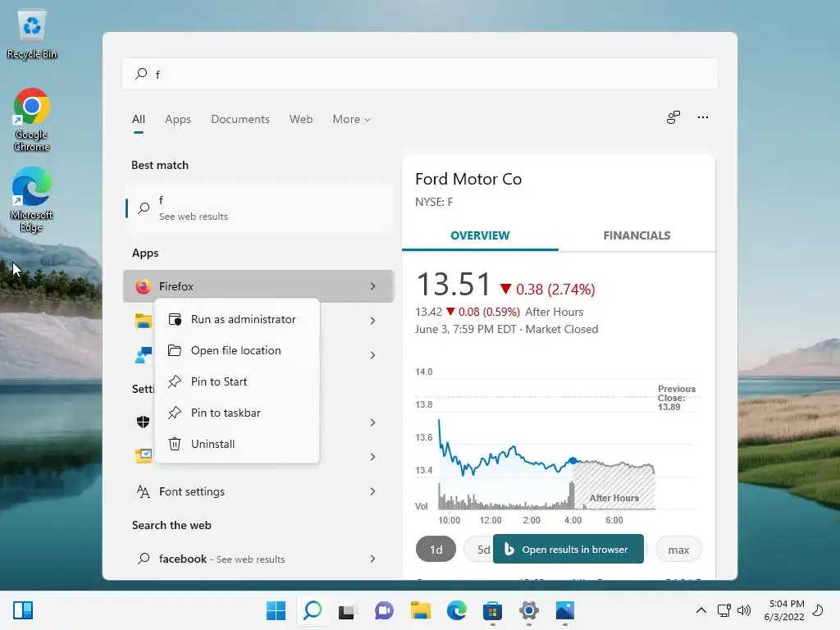
Task: Open the 'f See web results' best match
Action: 258,208
